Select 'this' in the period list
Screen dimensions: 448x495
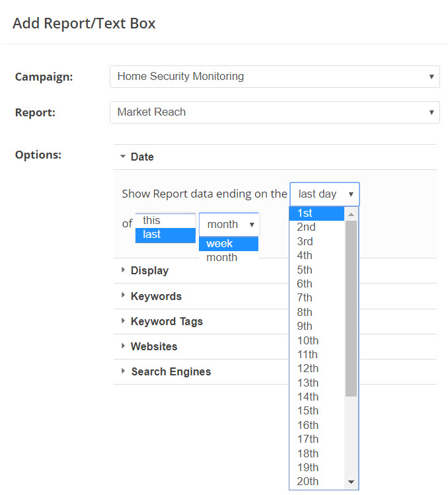165,221
